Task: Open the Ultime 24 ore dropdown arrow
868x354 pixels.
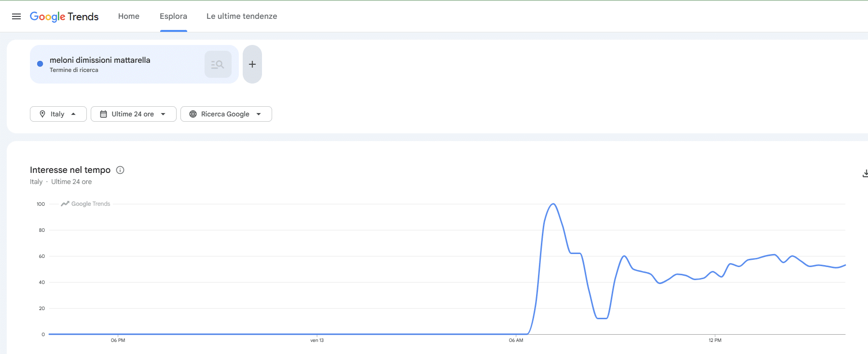Action: (163, 114)
